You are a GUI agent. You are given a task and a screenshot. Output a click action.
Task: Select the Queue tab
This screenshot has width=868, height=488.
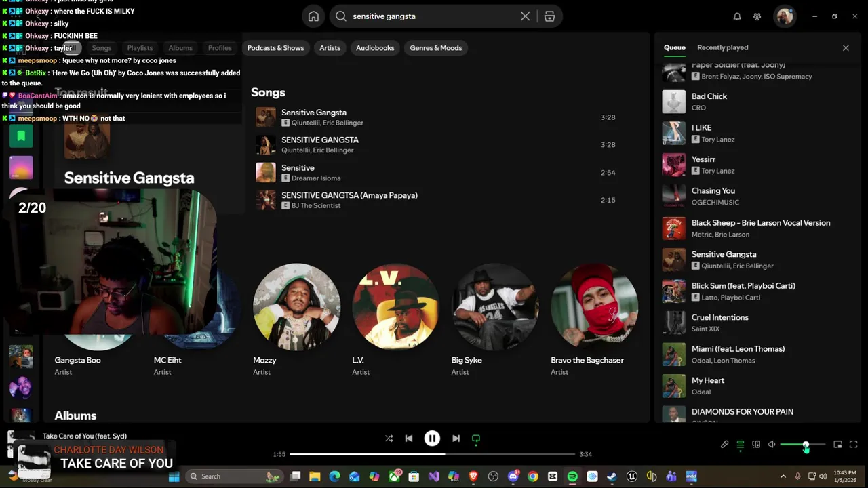tap(674, 47)
